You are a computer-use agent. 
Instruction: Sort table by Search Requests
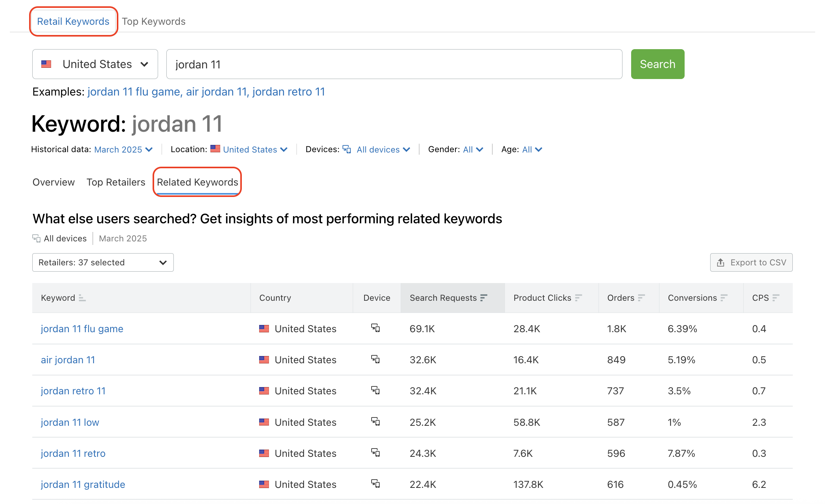(484, 298)
